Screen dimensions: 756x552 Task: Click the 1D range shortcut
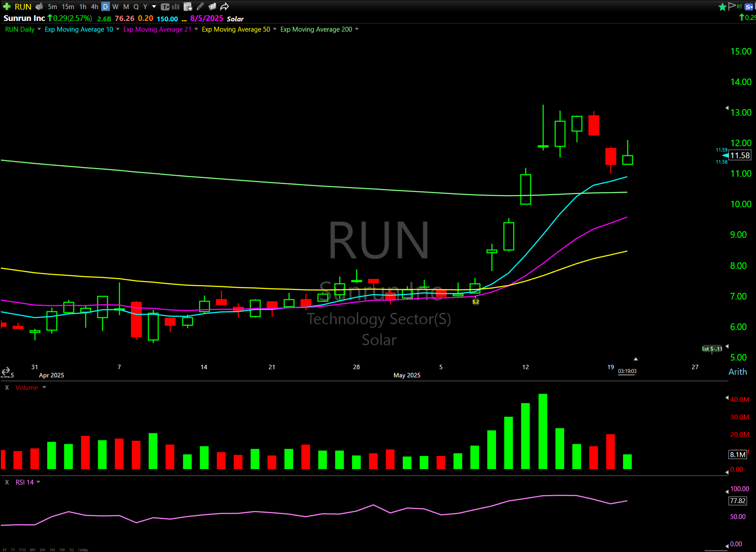[72, 550]
